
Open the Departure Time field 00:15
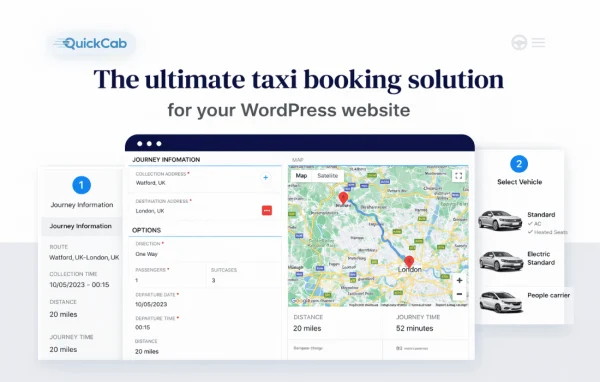205,323
